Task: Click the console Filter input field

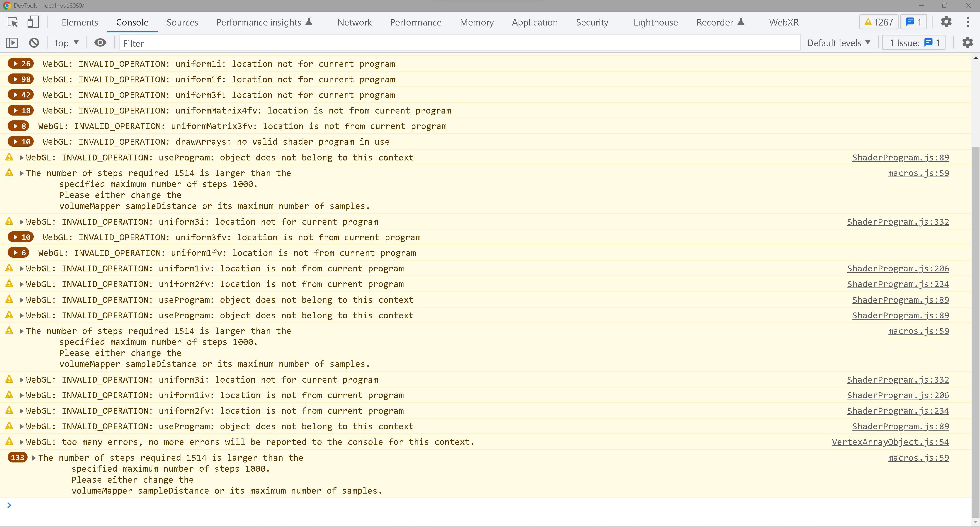Action: (457, 43)
